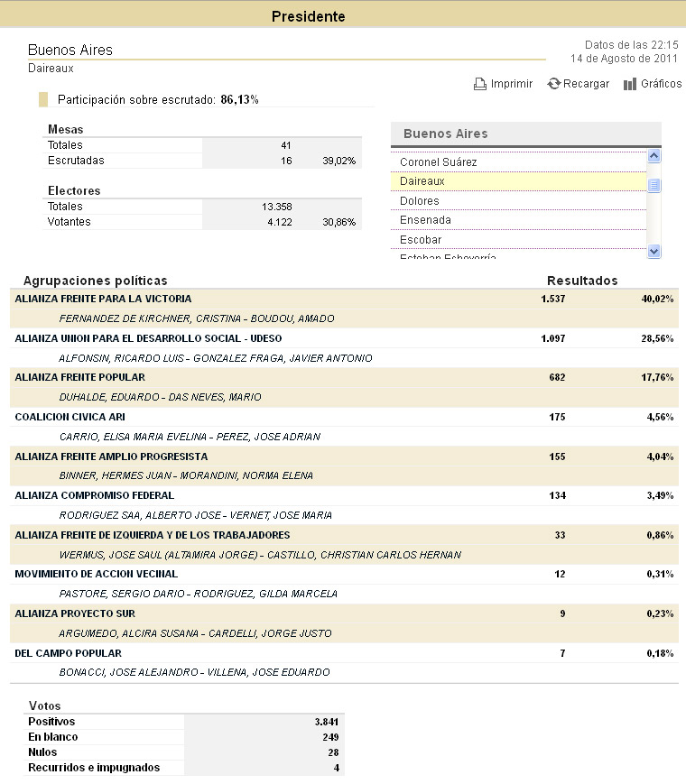Click ALIANZA COMPROMISO FEDERAL row
This screenshot has height=784, width=686.
(344, 495)
